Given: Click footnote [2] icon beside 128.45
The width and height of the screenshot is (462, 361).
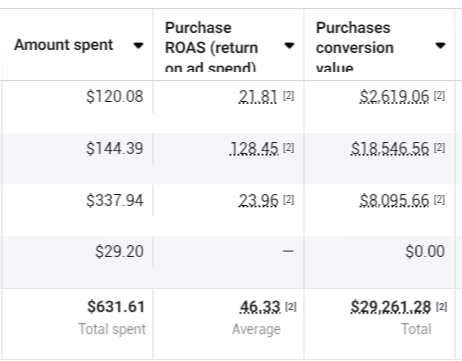Looking at the screenshot, I should (289, 148).
